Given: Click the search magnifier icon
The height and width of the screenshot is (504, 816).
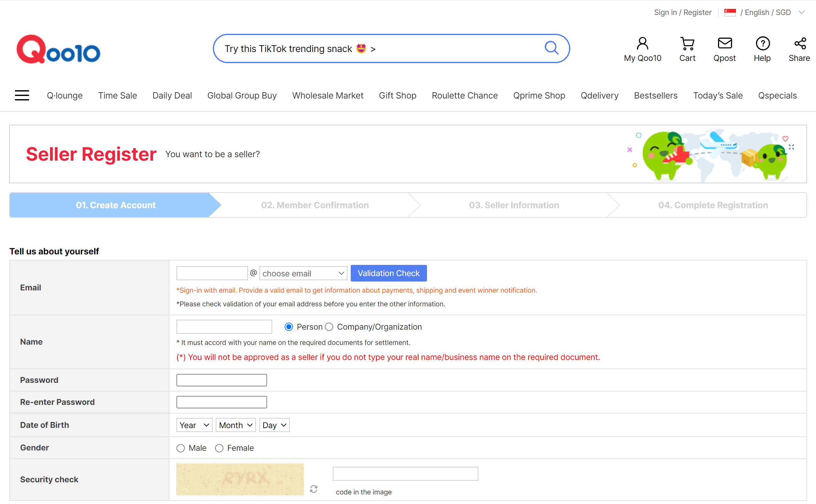Looking at the screenshot, I should coord(551,48).
